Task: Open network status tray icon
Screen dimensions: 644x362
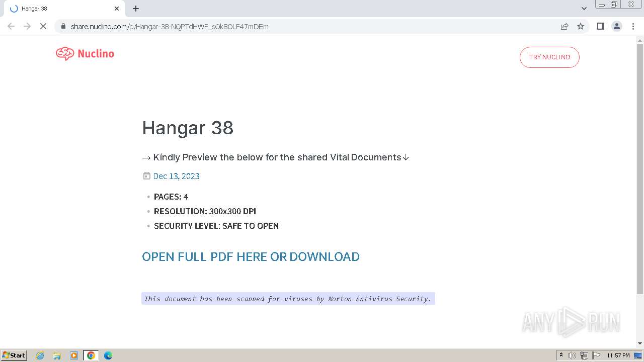Action: click(584, 355)
